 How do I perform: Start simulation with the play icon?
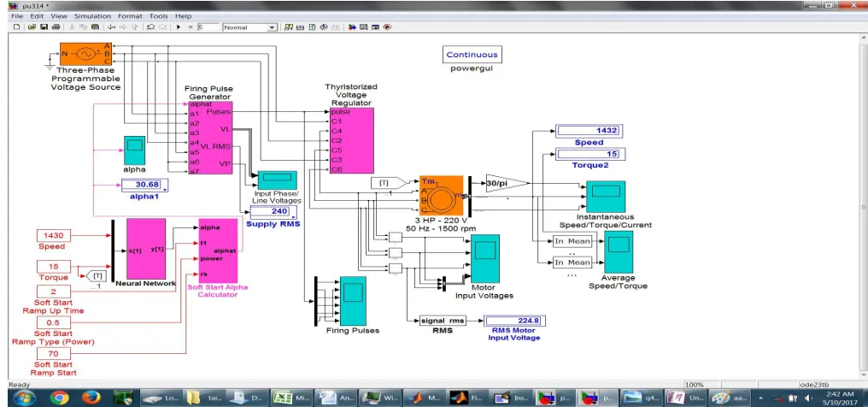point(179,27)
